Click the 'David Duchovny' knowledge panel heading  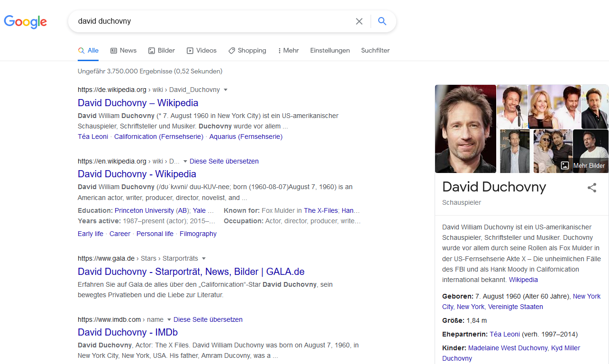(x=494, y=187)
